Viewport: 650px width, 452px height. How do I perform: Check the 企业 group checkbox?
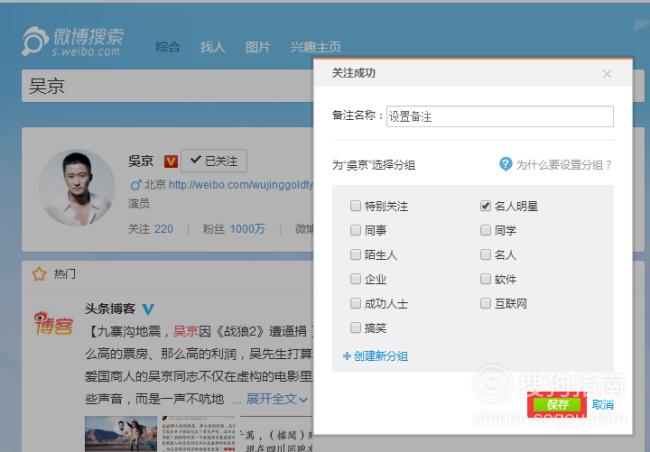[x=355, y=279]
